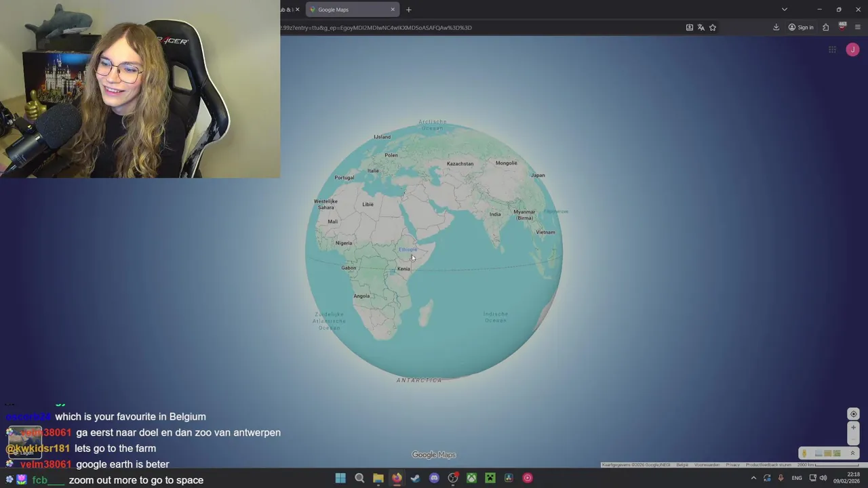The width and height of the screenshot is (868, 488).
Task: Open the OBS taskbar icon
Action: click(453, 478)
